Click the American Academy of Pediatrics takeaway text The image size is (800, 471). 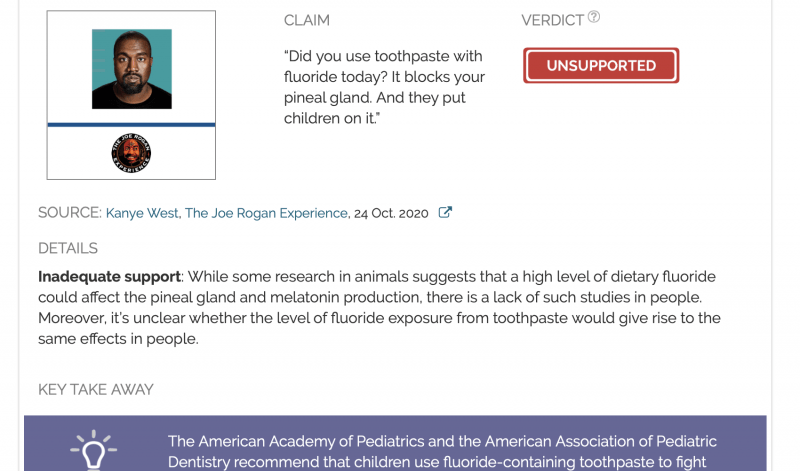click(x=442, y=452)
